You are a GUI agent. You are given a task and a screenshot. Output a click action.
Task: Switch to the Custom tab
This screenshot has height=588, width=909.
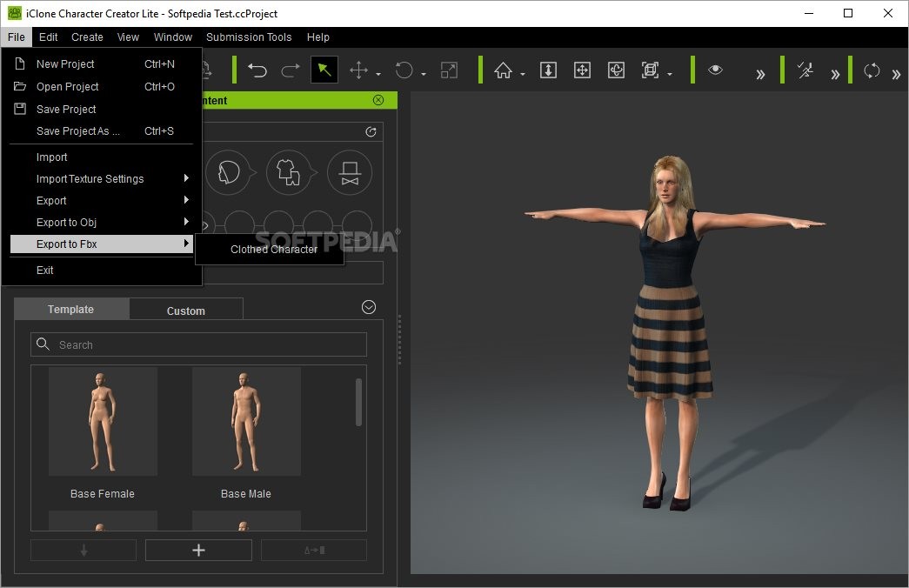186,311
